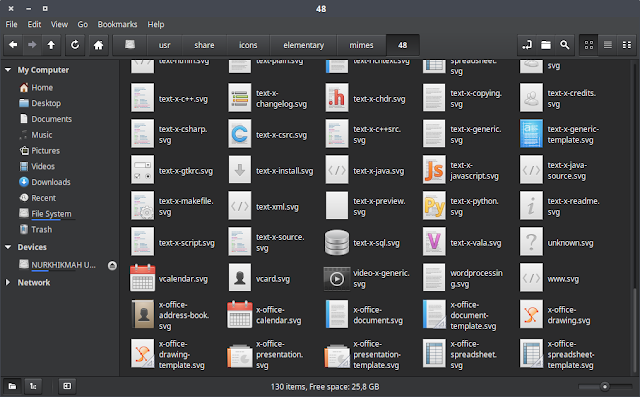Viewport: 640px width, 397px height.
Task: Select the x-office-address-book.svg icon
Action: 142,314
